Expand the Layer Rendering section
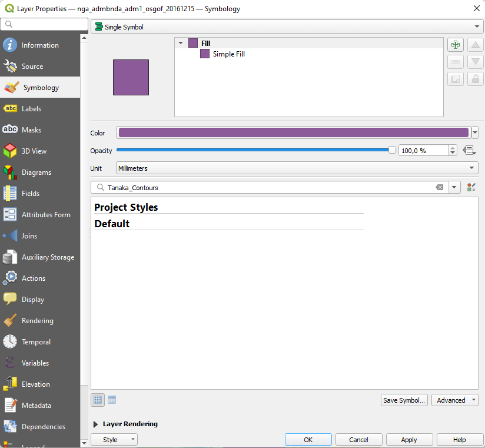 coord(96,424)
